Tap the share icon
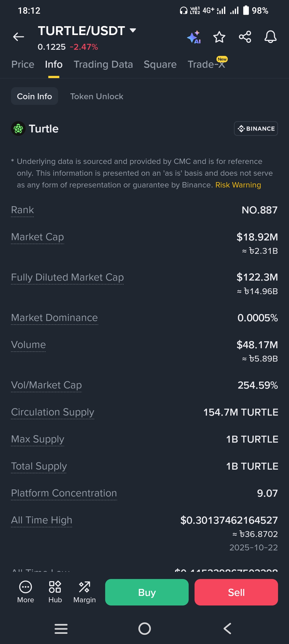Viewport: 289px width, 644px height. click(x=245, y=37)
